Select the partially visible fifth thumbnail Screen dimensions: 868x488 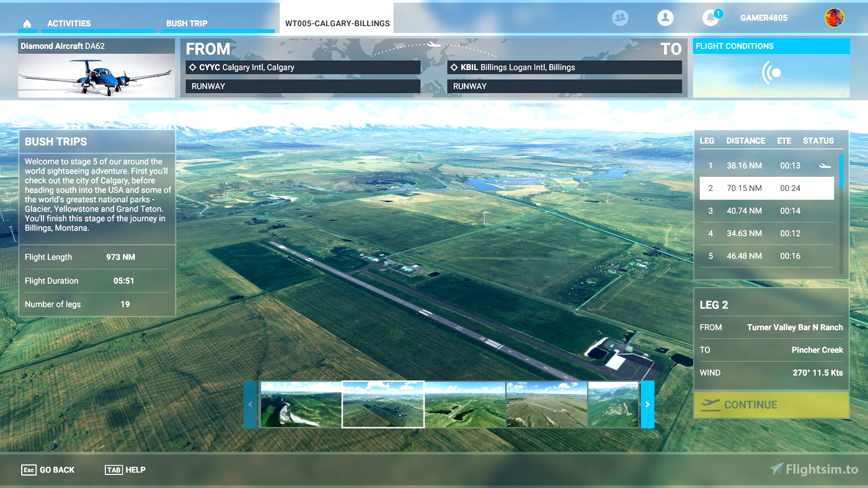(613, 404)
